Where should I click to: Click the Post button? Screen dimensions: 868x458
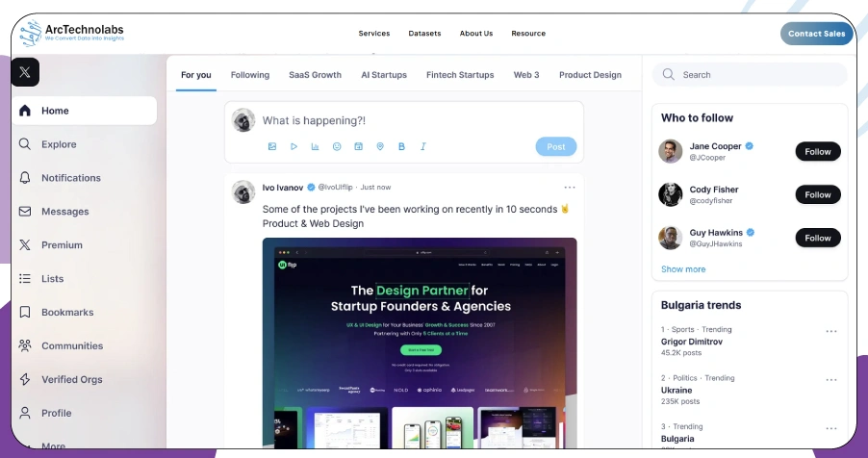[556, 147]
